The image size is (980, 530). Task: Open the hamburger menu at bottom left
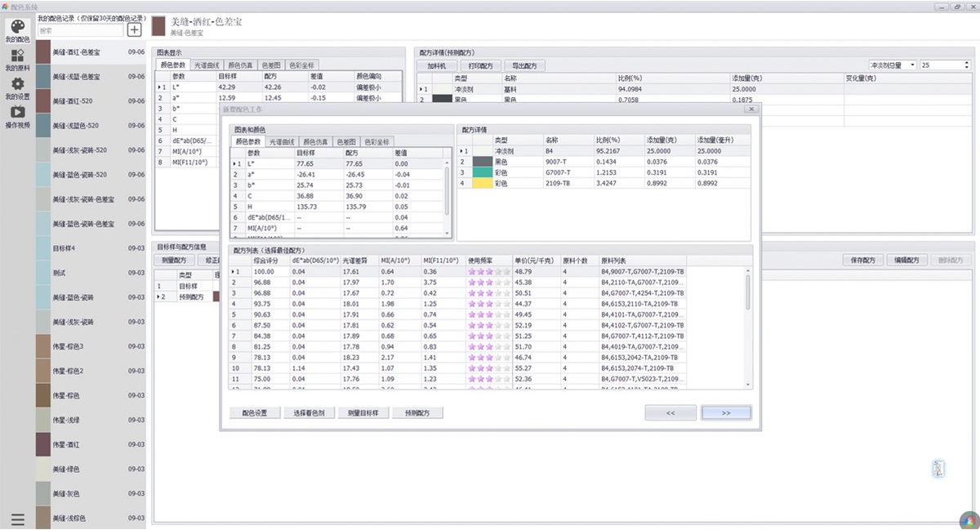click(18, 518)
